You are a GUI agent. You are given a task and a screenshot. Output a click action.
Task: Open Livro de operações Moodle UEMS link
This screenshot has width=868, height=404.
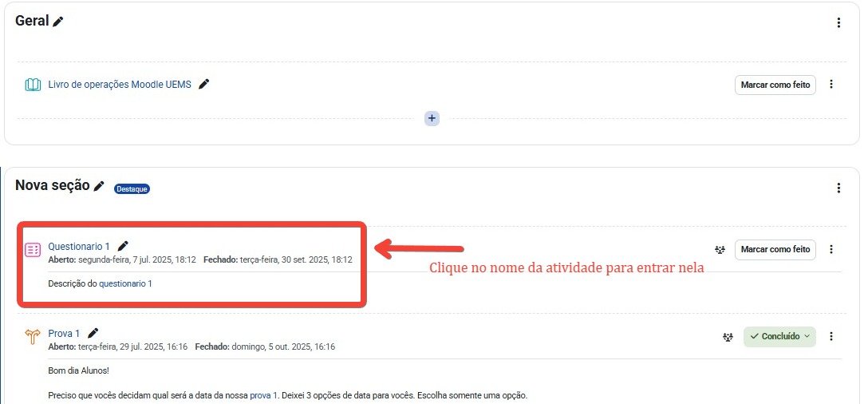[x=120, y=85]
